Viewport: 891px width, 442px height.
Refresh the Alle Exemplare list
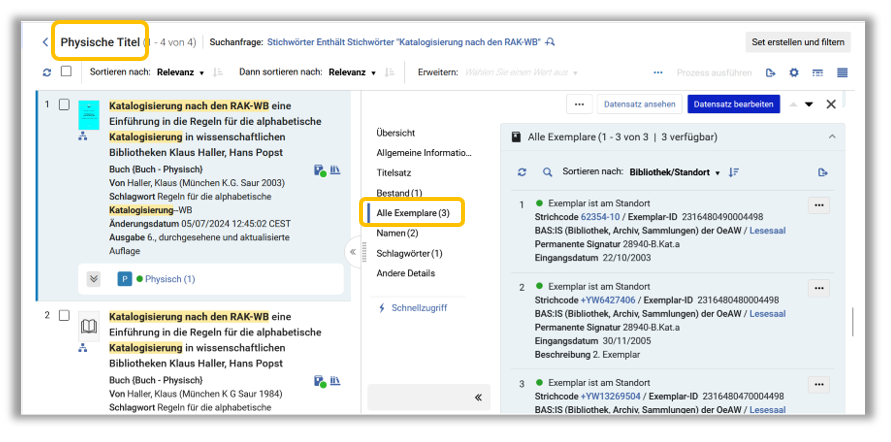point(522,172)
